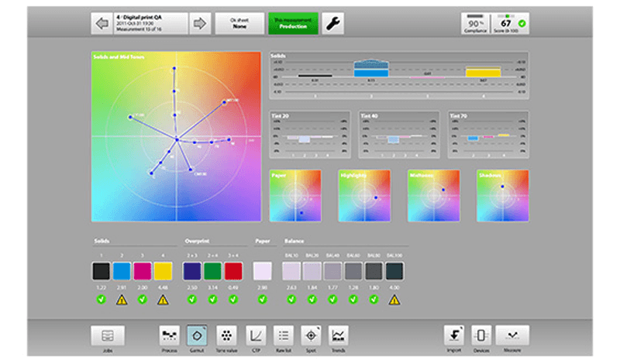Click green check under solid 1 black
The image size is (620, 364).
coord(102,300)
